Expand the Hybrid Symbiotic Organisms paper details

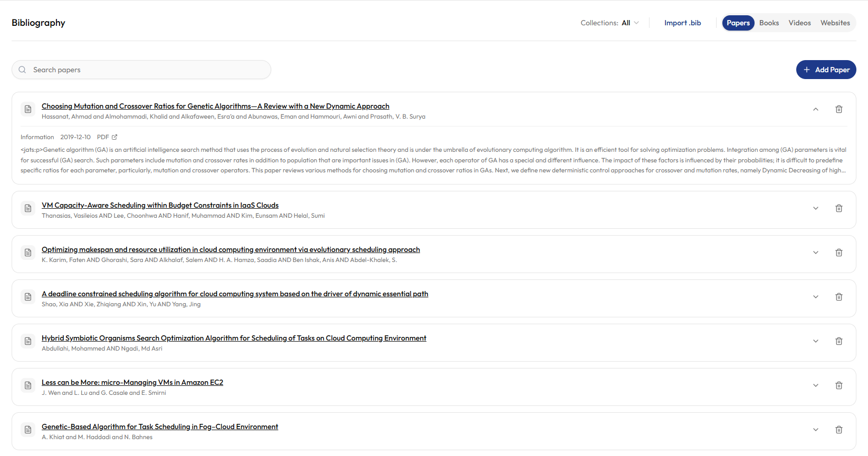(815, 341)
